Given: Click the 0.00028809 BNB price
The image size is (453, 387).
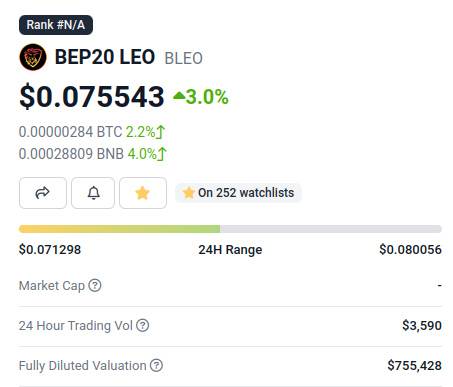Looking at the screenshot, I should (71, 154).
